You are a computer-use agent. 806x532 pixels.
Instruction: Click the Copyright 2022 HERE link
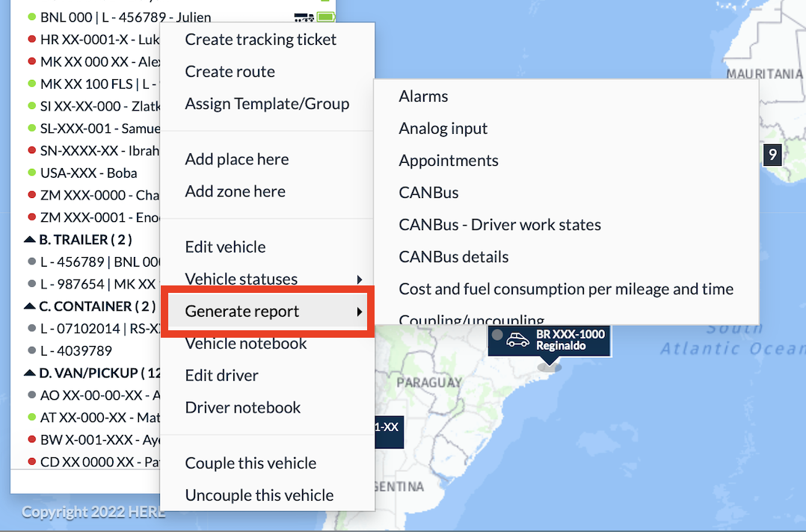point(93,512)
